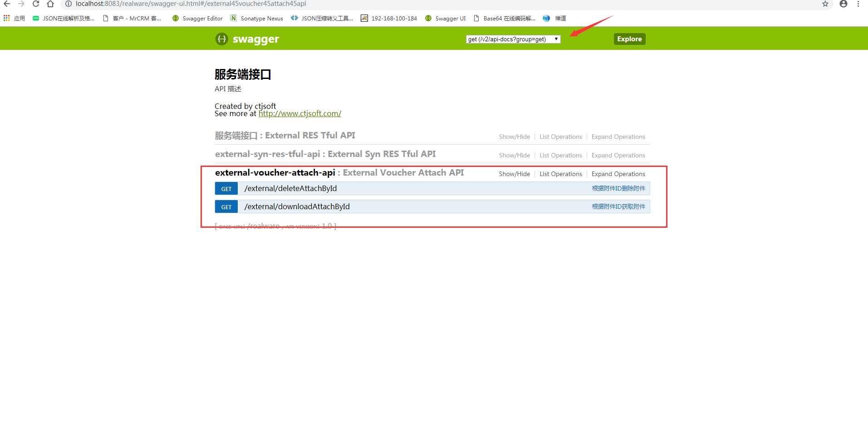
Task: Reload the page with refresh icon
Action: point(36,4)
